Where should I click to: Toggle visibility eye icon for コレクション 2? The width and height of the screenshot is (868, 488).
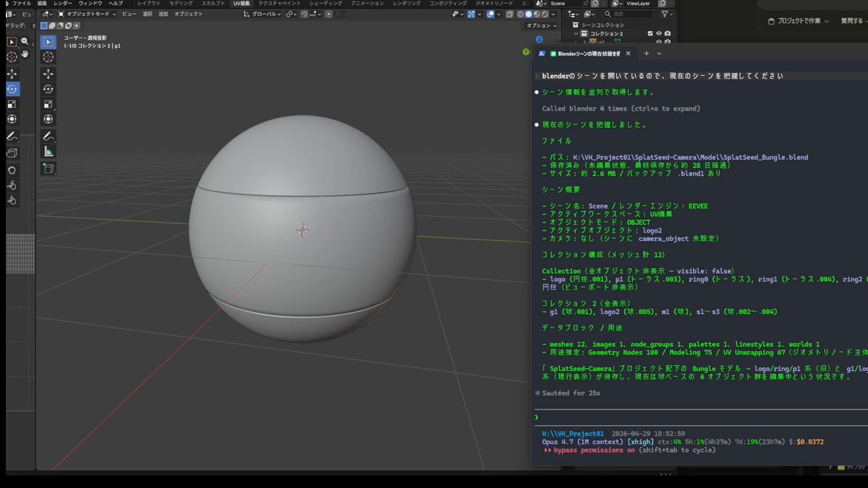[659, 33]
